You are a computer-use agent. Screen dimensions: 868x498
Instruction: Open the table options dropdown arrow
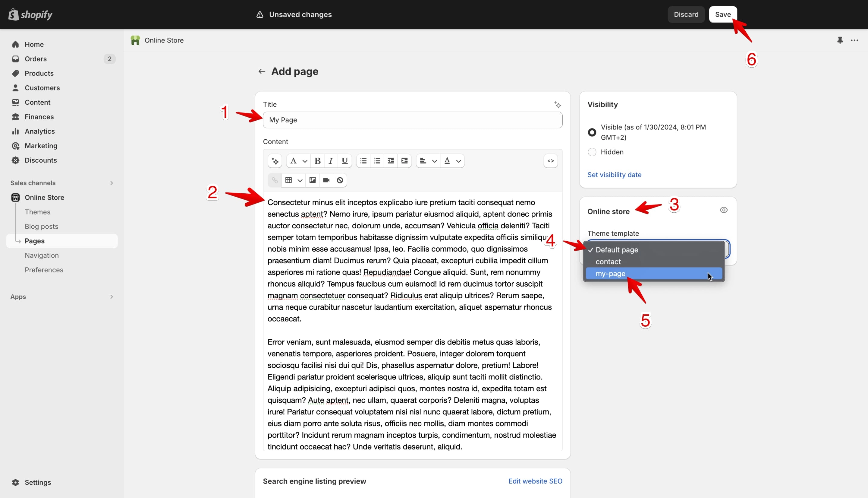[300, 180]
